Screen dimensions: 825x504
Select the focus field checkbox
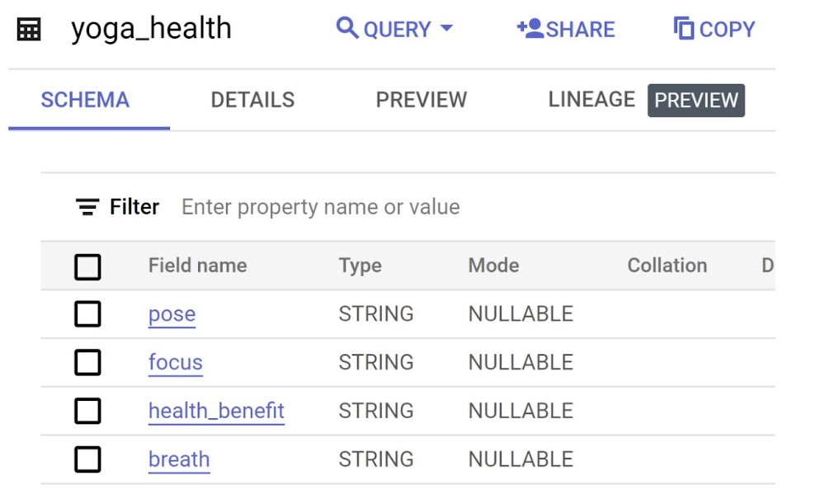click(87, 363)
